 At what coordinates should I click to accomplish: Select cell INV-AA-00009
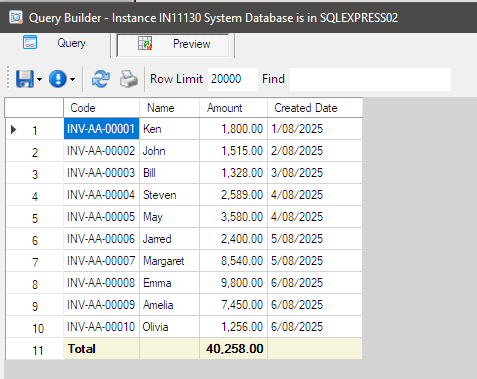coord(101,305)
